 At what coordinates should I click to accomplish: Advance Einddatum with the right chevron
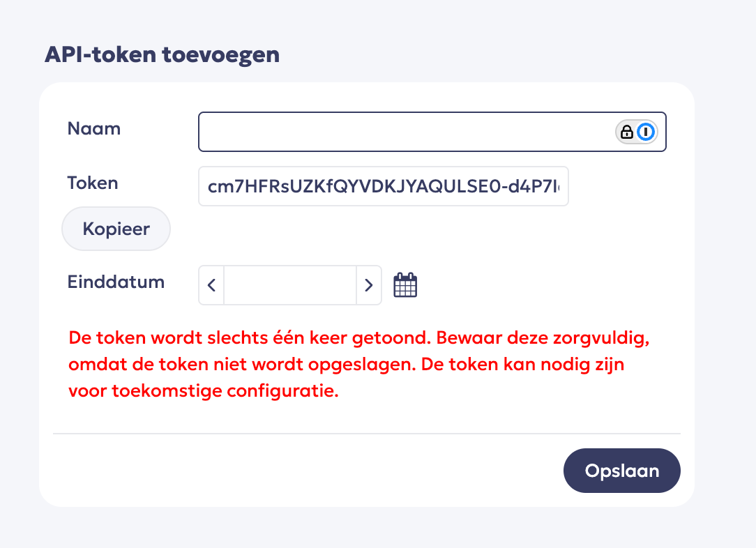click(369, 285)
